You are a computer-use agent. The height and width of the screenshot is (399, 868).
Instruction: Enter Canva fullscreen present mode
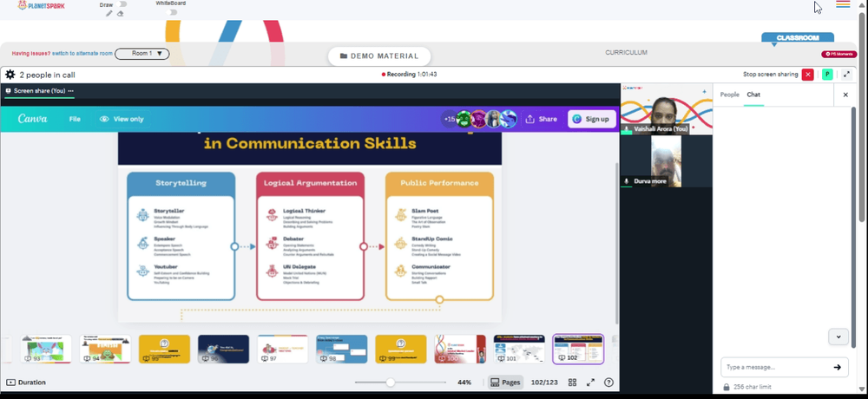pyautogui.click(x=590, y=383)
